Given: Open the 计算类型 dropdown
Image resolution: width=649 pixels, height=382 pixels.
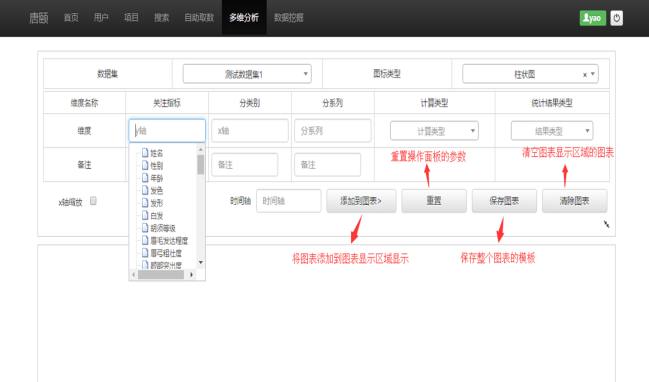Looking at the screenshot, I should point(434,131).
